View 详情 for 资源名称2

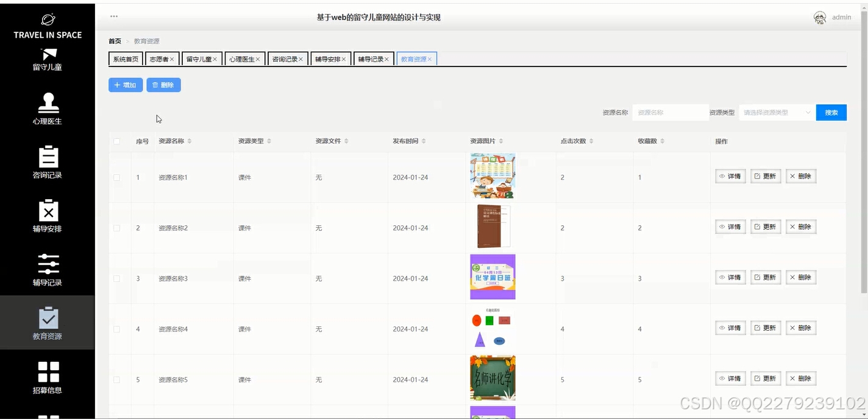730,227
